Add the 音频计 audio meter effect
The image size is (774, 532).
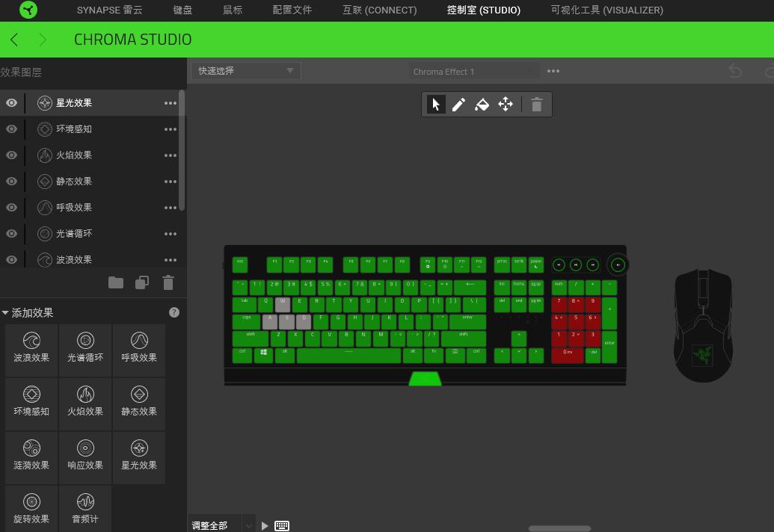85,509
